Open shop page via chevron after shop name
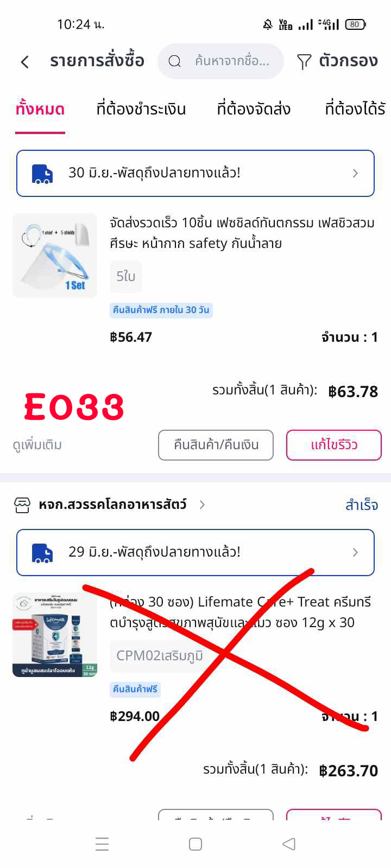 coord(202,505)
